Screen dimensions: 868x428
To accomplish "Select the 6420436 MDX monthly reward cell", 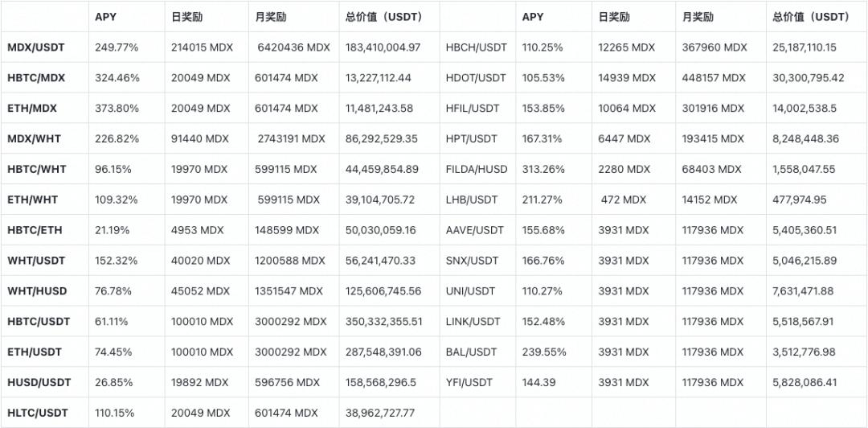I will (293, 47).
